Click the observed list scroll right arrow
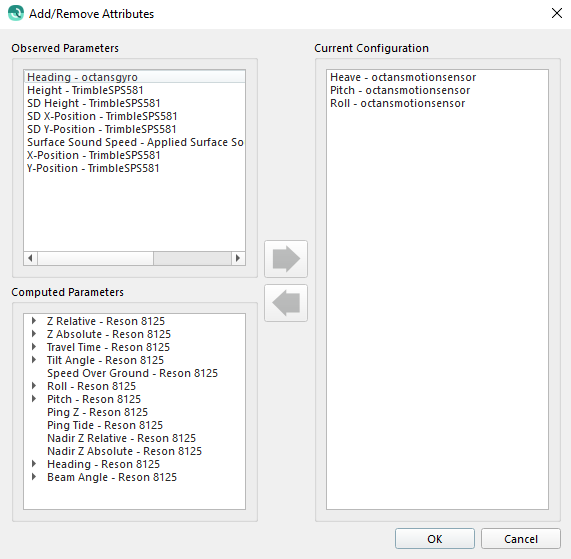Screen dimensions: 571x559 (238, 258)
